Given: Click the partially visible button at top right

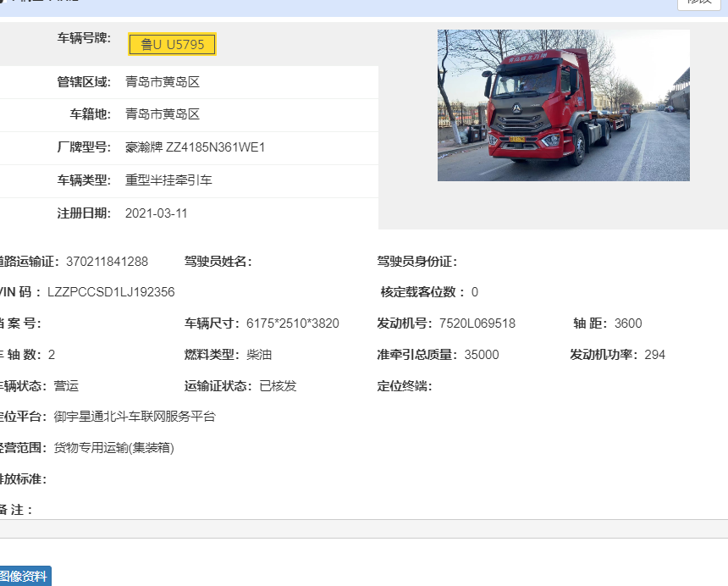Looking at the screenshot, I should pyautogui.click(x=701, y=3).
